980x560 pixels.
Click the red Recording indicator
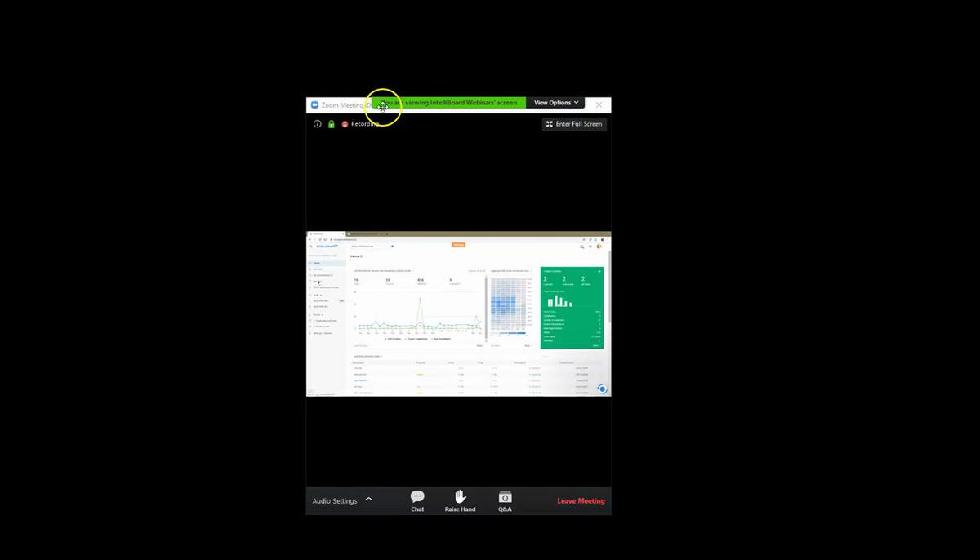(x=360, y=124)
